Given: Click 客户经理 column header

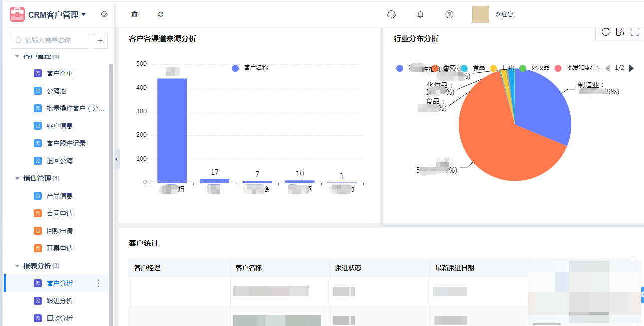Looking at the screenshot, I should (x=179, y=268).
